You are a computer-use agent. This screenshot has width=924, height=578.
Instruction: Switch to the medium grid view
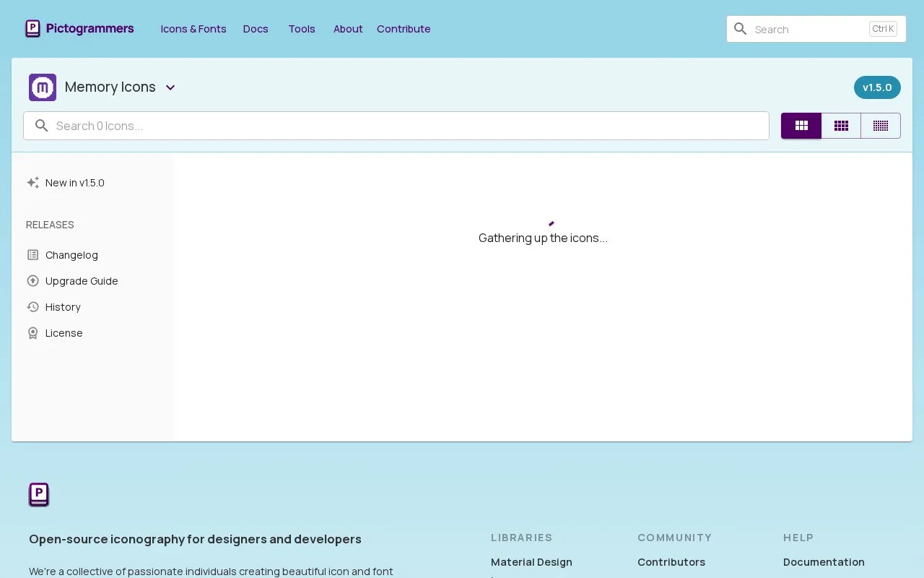pos(841,126)
